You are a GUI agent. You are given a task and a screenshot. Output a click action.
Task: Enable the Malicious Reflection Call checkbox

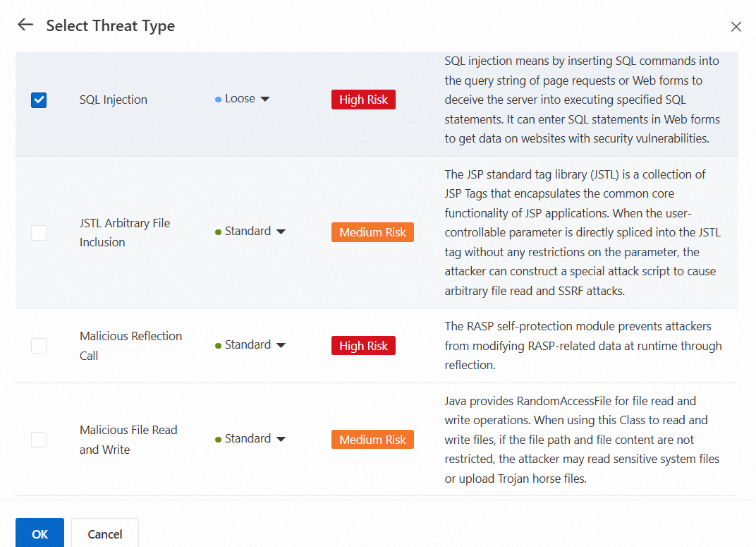click(x=39, y=346)
